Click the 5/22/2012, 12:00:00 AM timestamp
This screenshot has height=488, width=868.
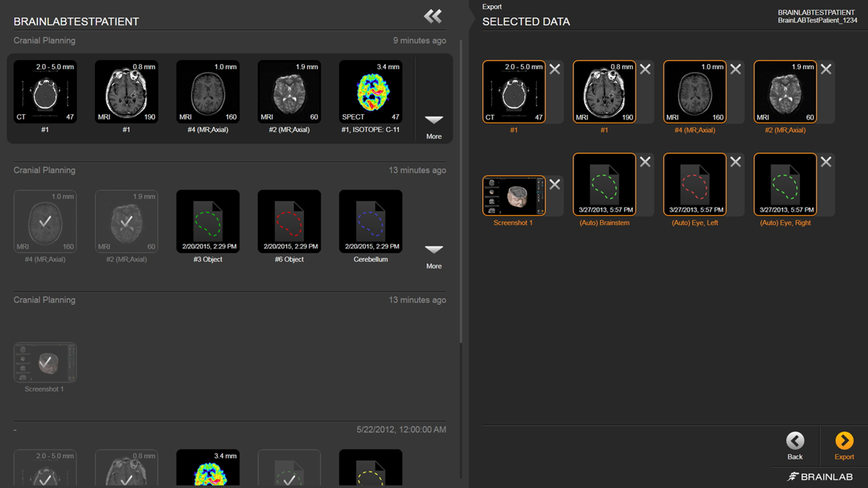coord(401,430)
